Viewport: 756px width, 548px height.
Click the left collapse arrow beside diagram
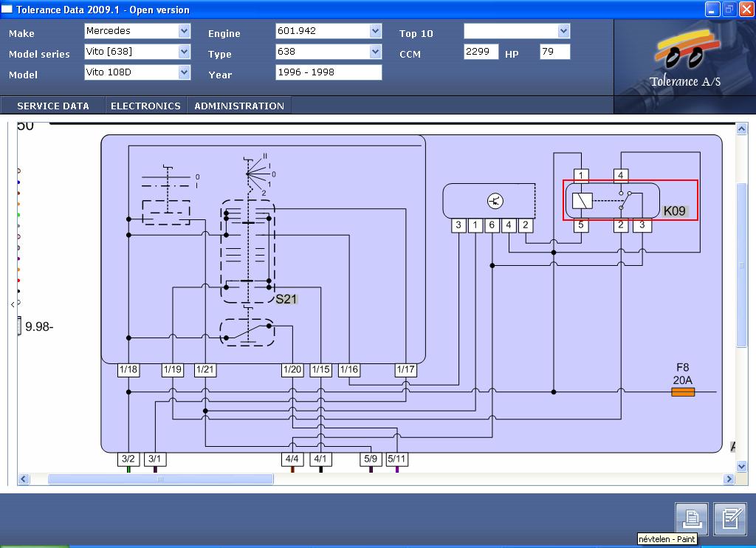13,304
